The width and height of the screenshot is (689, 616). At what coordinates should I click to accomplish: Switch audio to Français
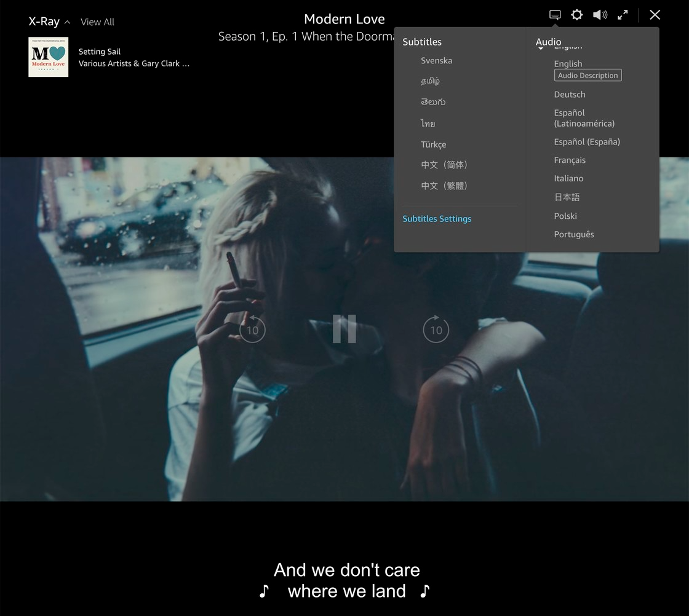tap(569, 160)
